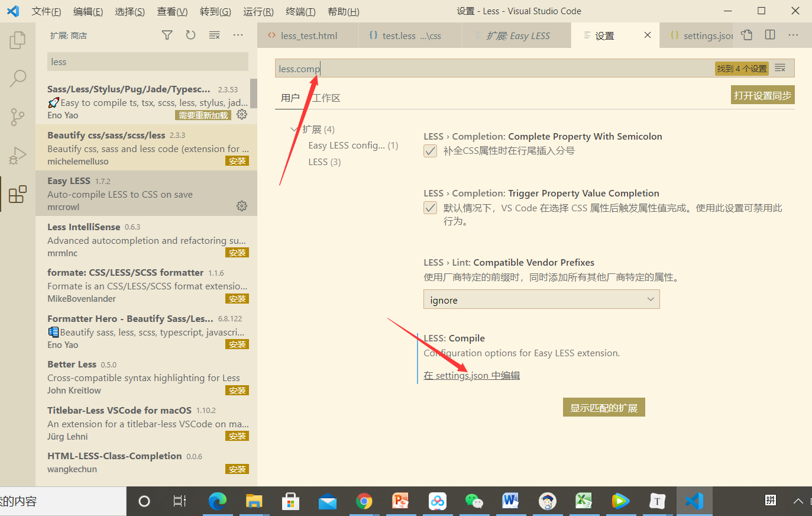Screen dimensions: 812x516
Task: Open Microsoft Word from taskbar
Action: (510, 501)
